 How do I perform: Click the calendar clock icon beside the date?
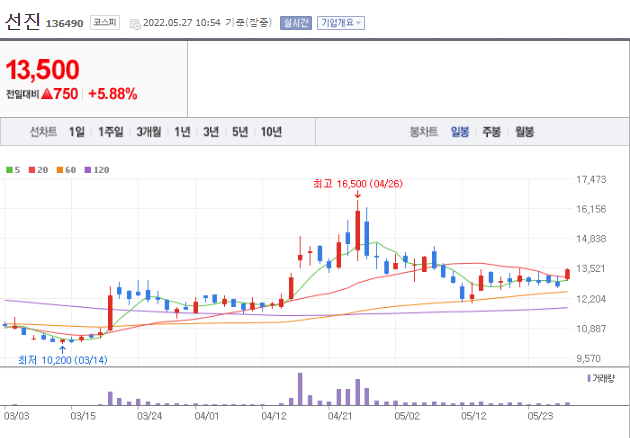[x=135, y=24]
